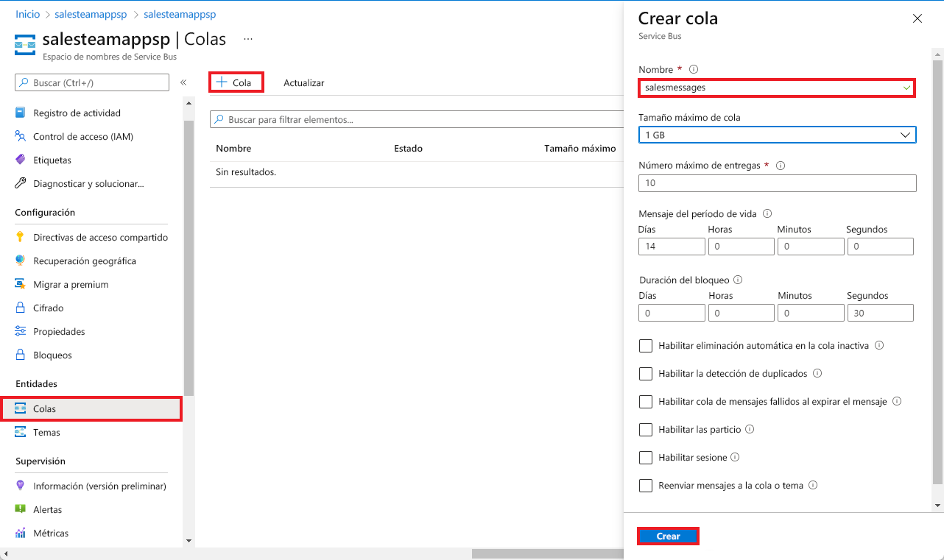This screenshot has width=944, height=560.
Task: Close the Crear cola panel
Action: click(x=917, y=19)
